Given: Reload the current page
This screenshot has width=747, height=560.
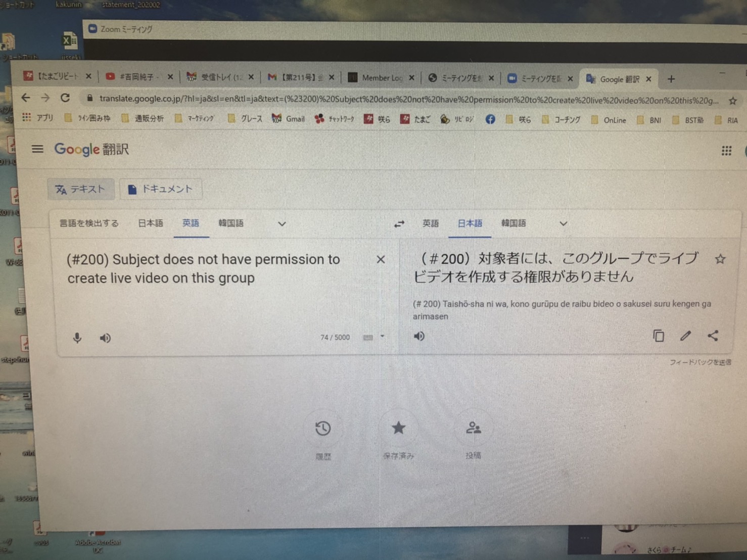Looking at the screenshot, I should 65,98.
